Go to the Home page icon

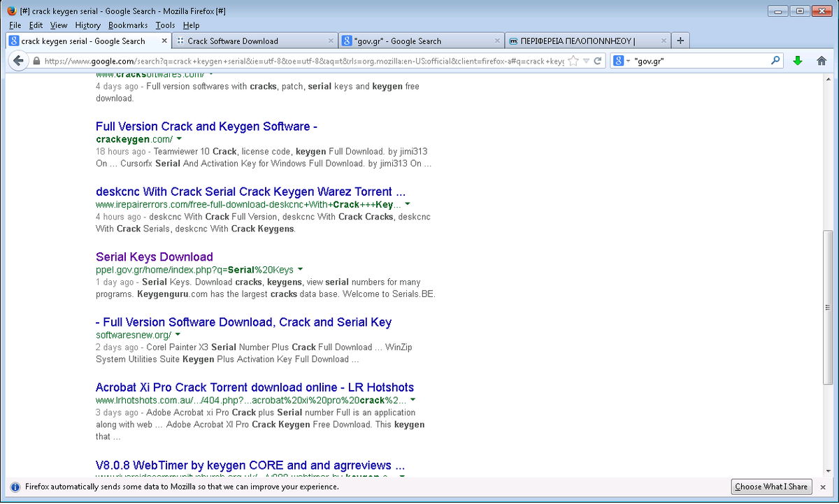tap(822, 61)
